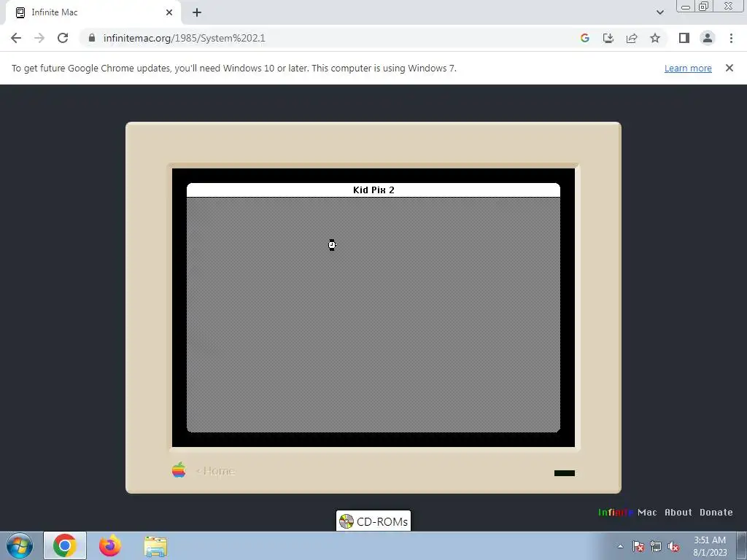
Task: Open the Chrome profile avatar
Action: (x=708, y=38)
